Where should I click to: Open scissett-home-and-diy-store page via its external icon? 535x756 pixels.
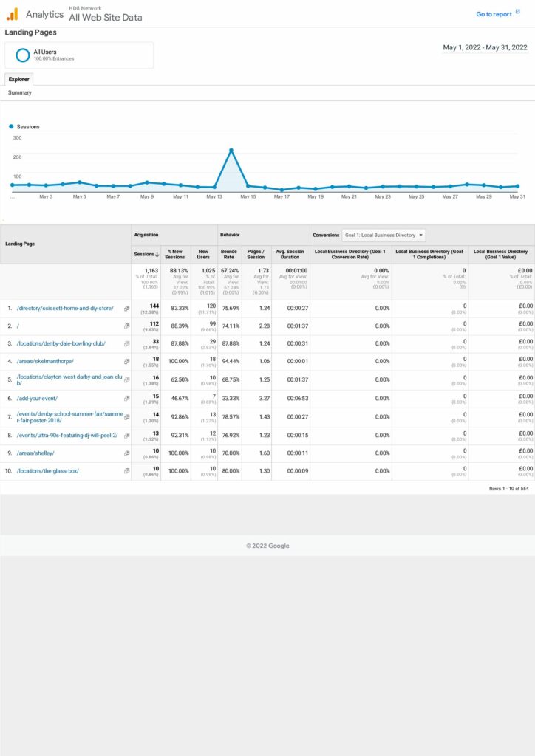[126, 309]
